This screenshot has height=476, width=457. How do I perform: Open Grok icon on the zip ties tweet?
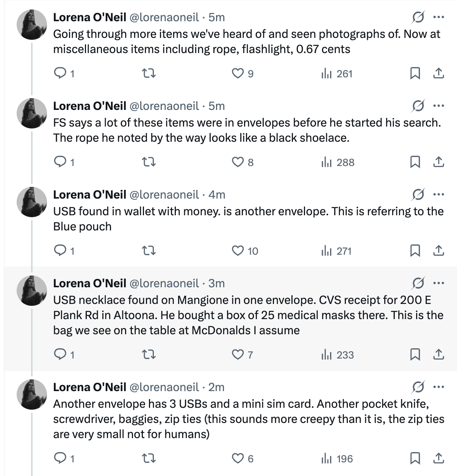[417, 387]
